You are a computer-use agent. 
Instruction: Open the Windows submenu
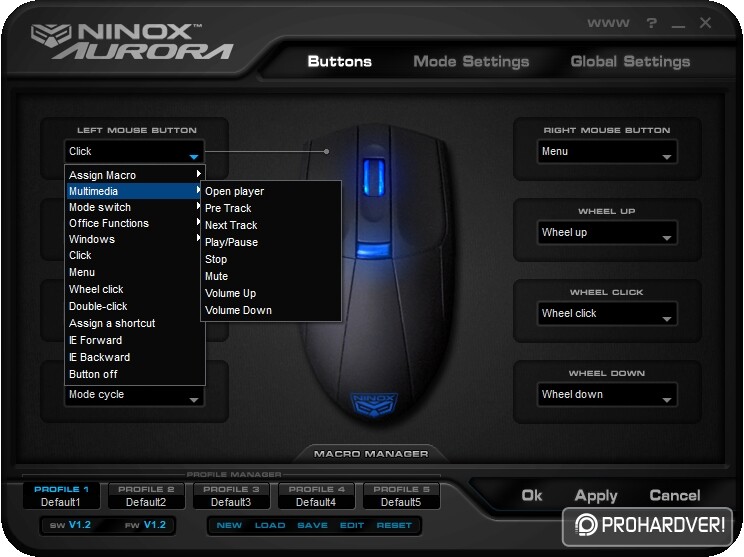pos(135,239)
